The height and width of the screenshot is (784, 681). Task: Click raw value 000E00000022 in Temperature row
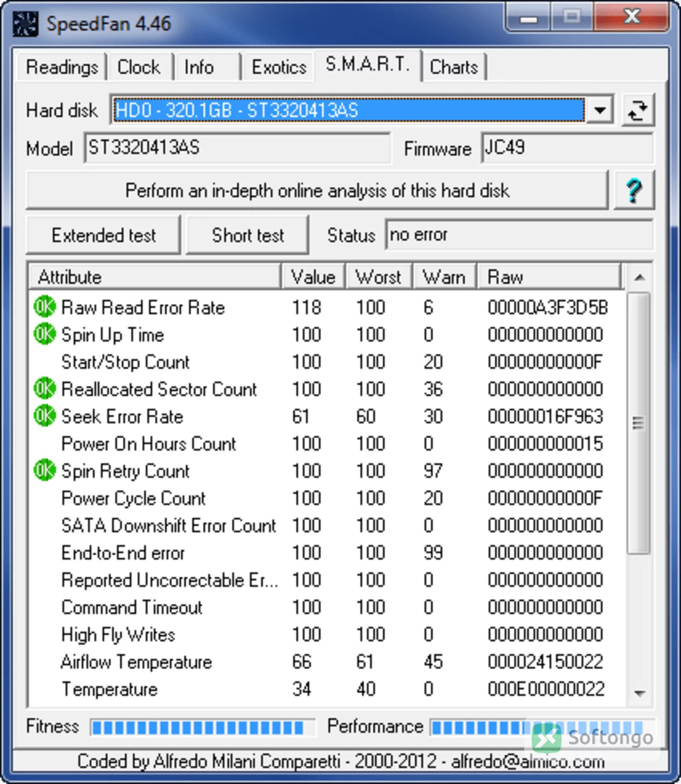point(546,689)
